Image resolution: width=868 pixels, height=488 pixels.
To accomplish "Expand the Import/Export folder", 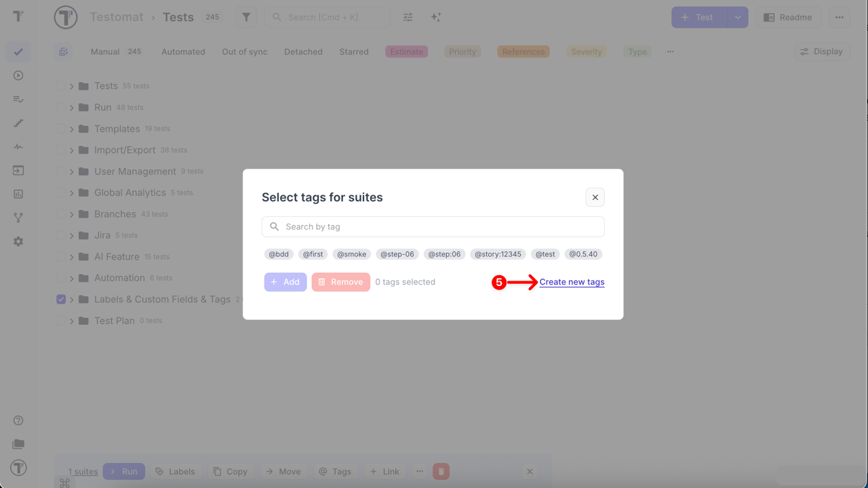I will click(71, 150).
